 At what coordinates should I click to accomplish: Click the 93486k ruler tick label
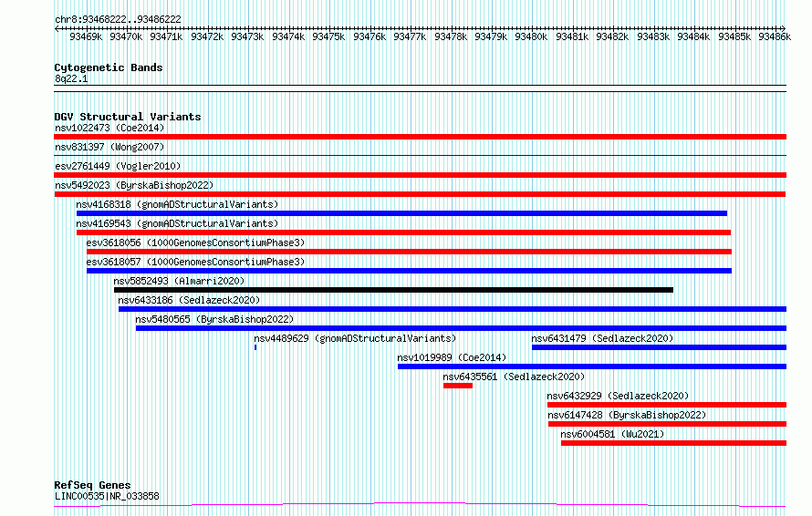[x=775, y=36]
